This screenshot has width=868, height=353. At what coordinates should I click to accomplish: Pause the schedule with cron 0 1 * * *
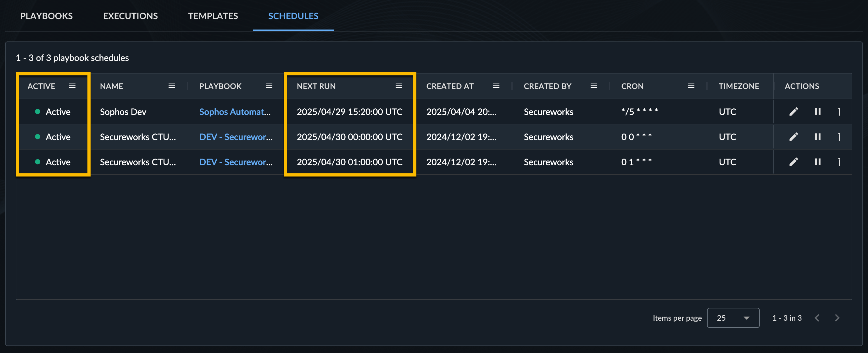click(x=817, y=162)
